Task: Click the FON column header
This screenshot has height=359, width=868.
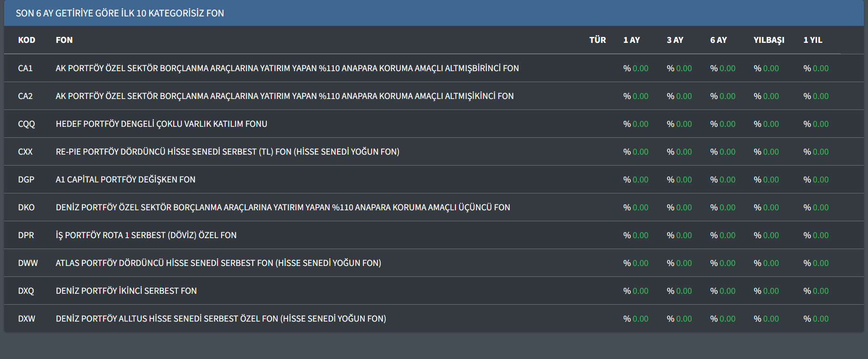Action: click(x=64, y=40)
